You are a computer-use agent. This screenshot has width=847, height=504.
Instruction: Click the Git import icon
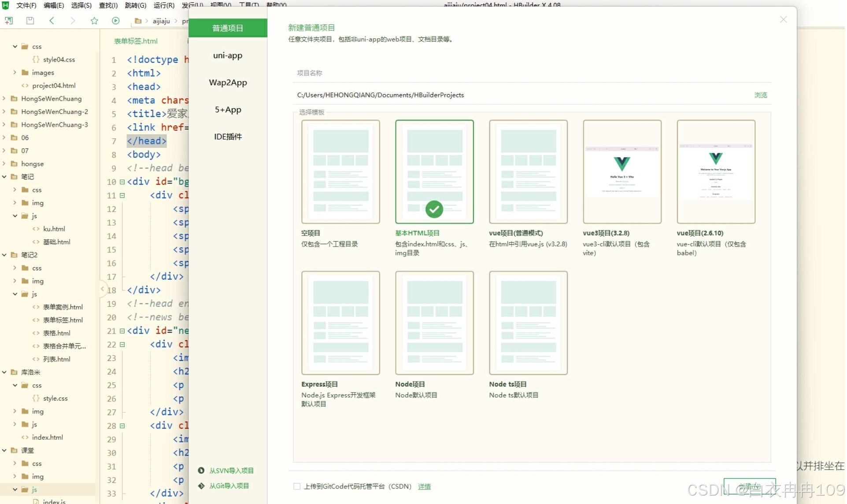coord(201,486)
